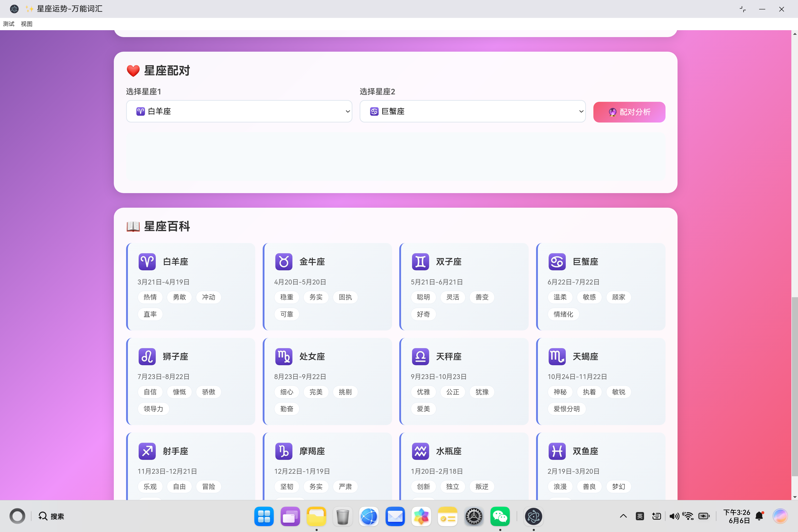Open the 选择星座1 dropdown showing 白羊座
Viewport: 798px width, 532px height.
click(239, 111)
